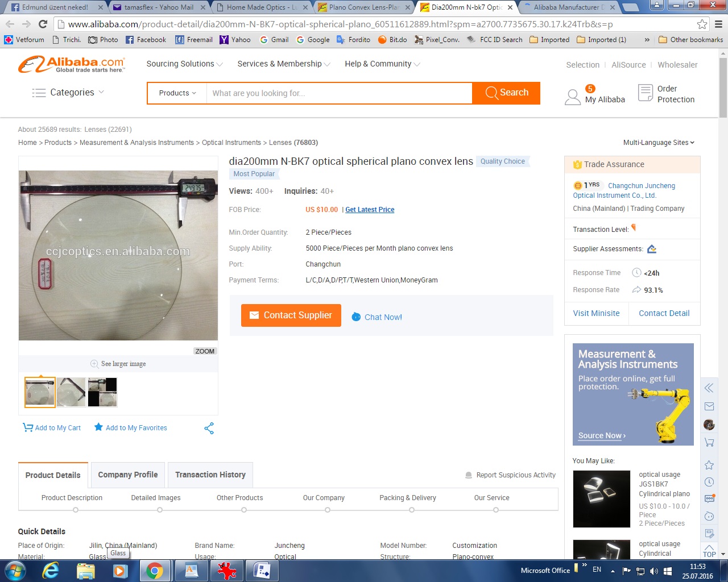Click Source Now link in banner
Viewport: 728px width, 582px height.
602,435
